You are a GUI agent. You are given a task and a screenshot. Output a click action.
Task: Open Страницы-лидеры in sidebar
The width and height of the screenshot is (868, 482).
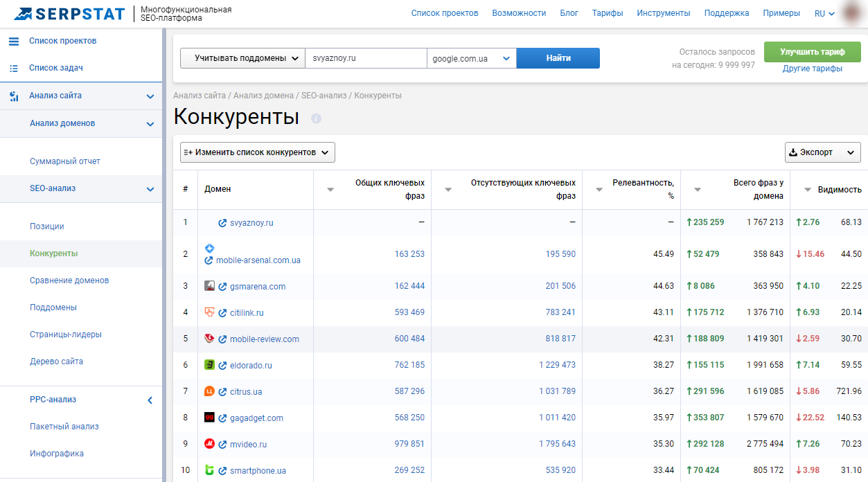click(66, 334)
